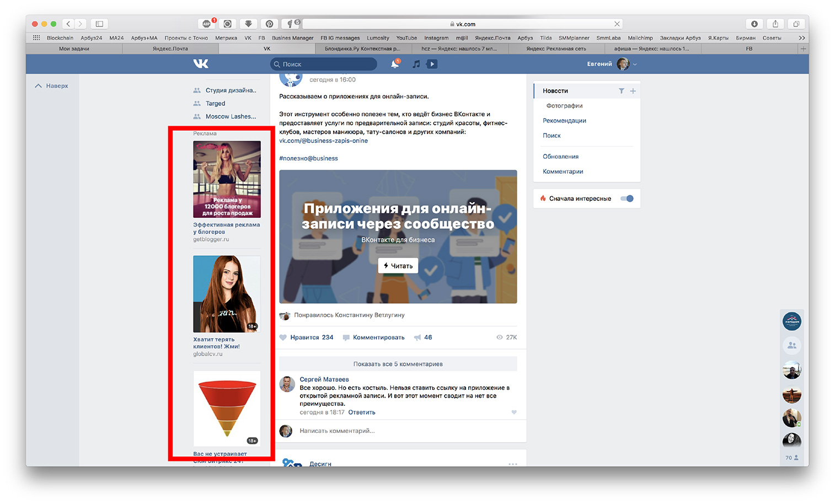Screen dimensions: 835x504
Task: Open Tilda bookmark
Action: pos(546,38)
